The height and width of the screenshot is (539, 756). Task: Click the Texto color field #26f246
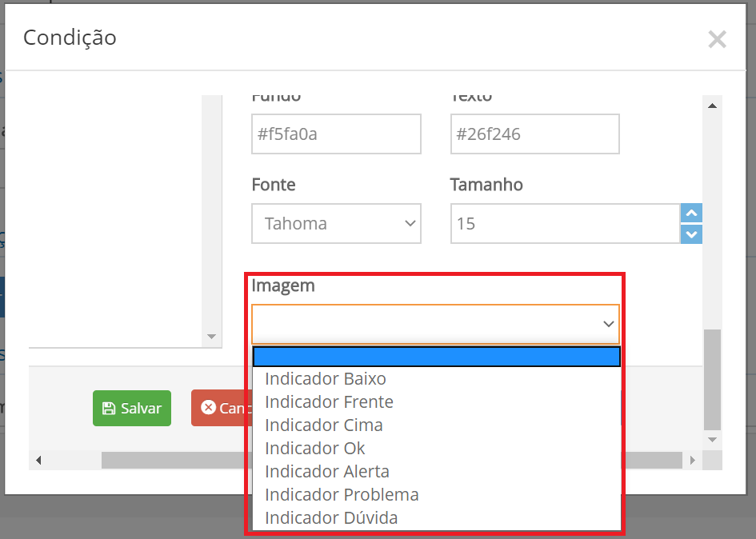tap(534, 134)
